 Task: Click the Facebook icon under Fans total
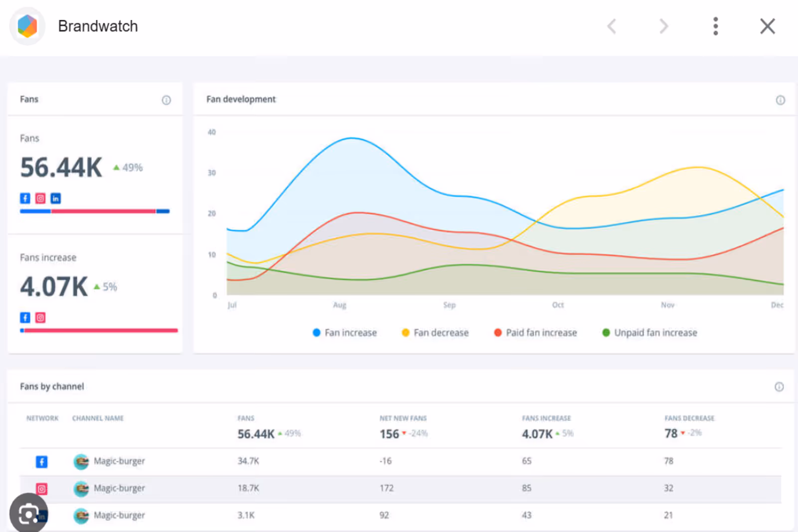coord(25,198)
